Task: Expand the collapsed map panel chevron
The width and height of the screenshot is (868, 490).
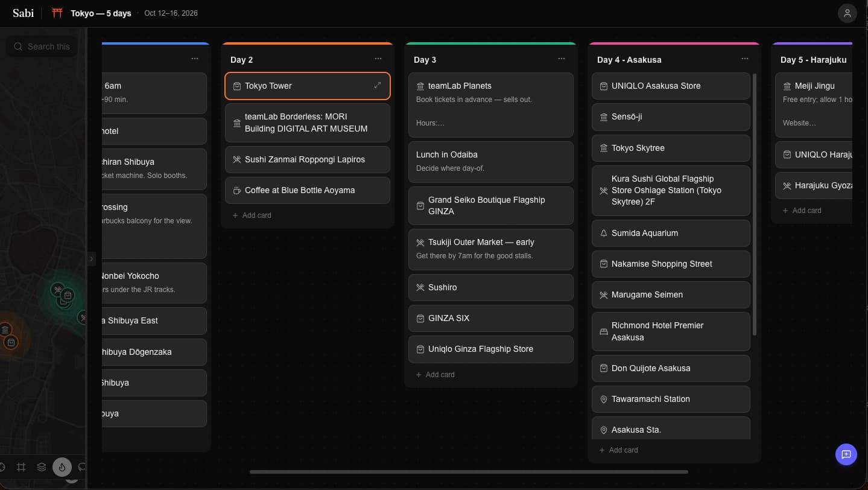Action: tap(92, 258)
